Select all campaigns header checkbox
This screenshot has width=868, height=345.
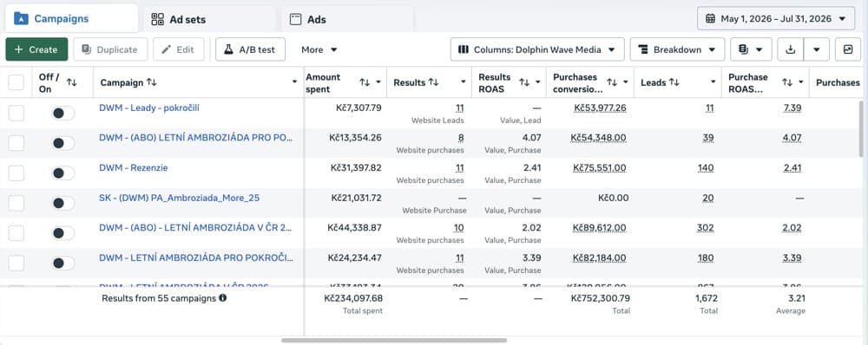coord(16,82)
